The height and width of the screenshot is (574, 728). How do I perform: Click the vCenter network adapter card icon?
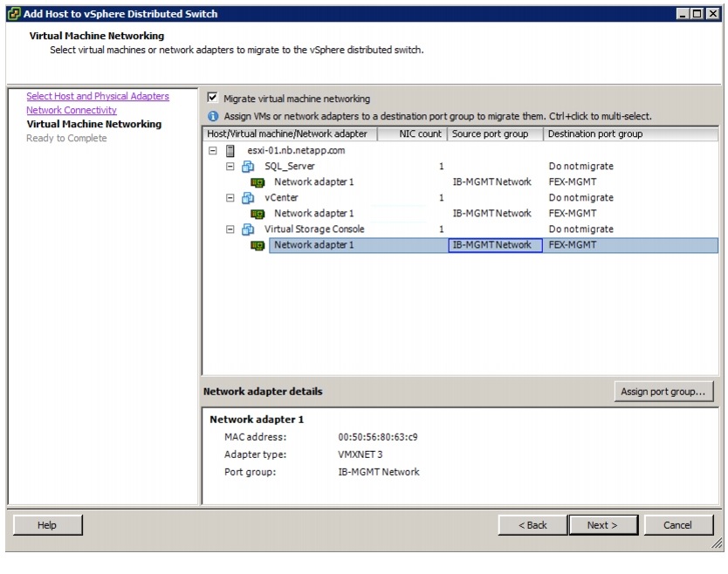[x=258, y=214]
